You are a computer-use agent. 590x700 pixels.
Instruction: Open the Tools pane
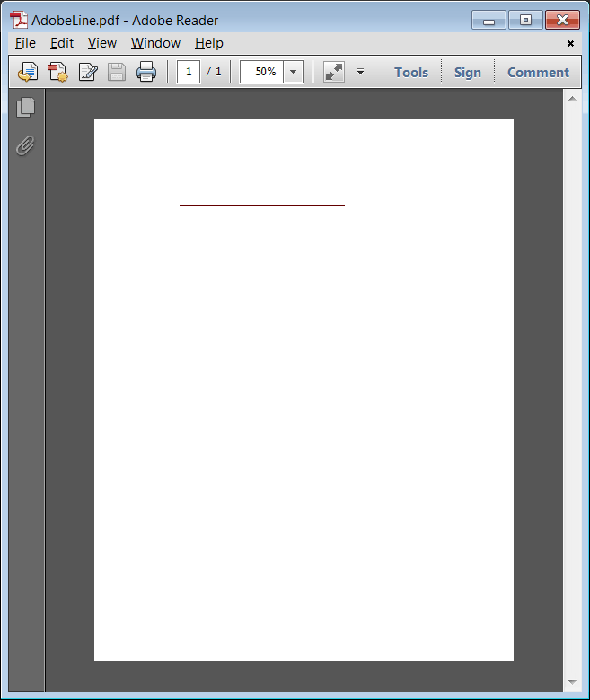pyautogui.click(x=411, y=73)
